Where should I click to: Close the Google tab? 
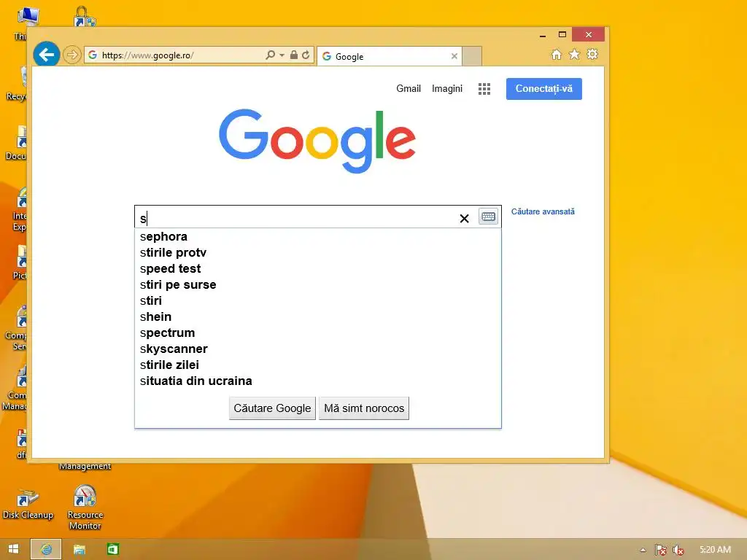(x=454, y=56)
